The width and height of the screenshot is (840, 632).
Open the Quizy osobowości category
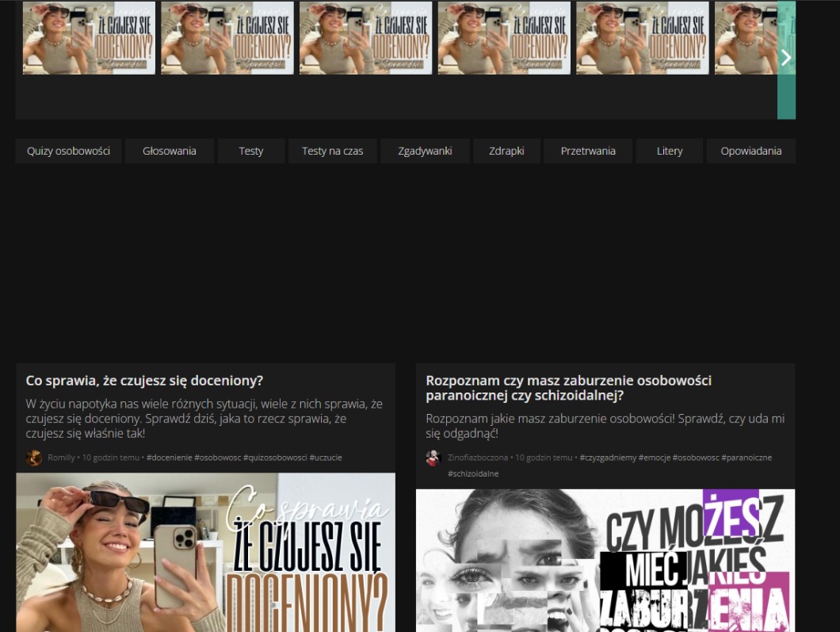click(68, 151)
